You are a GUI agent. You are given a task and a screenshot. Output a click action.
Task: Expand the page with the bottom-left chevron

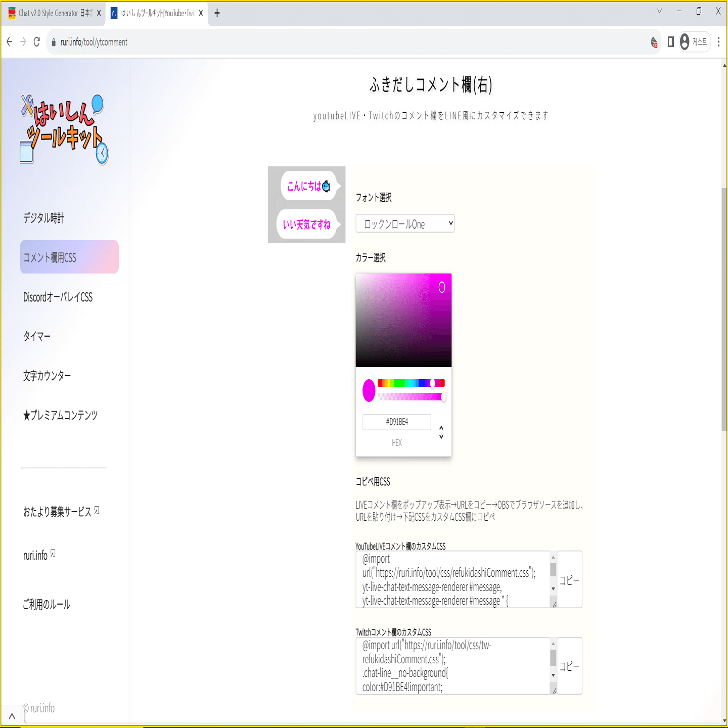click(x=12, y=715)
